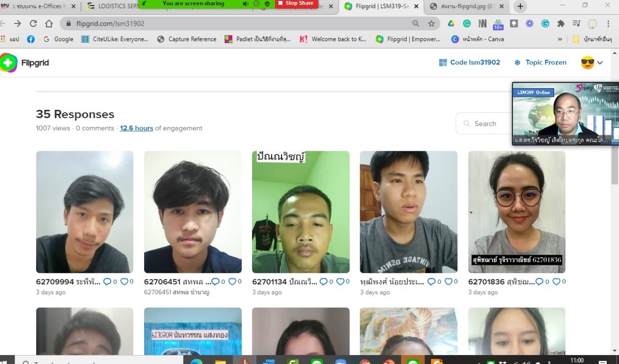The image size is (619, 364).
Task: Click the LSM319 Online video overlay
Action: 565,114
